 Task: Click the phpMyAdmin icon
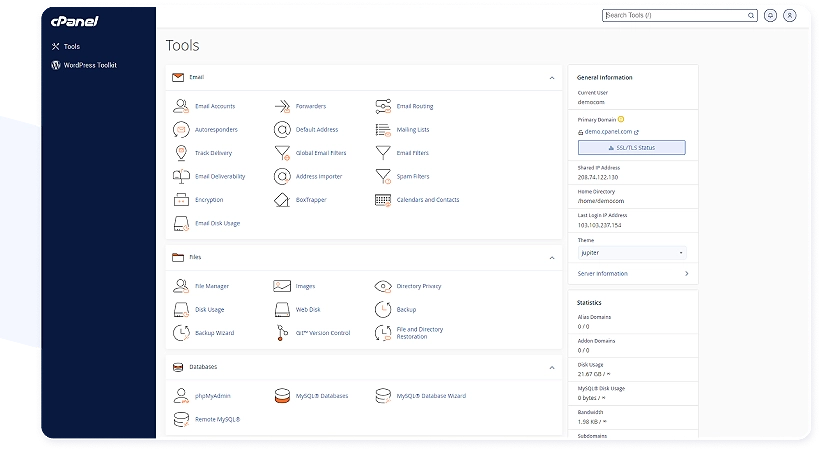181,396
